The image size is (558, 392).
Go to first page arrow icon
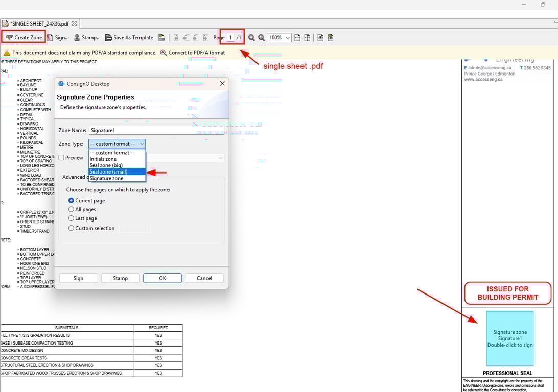tap(176, 37)
